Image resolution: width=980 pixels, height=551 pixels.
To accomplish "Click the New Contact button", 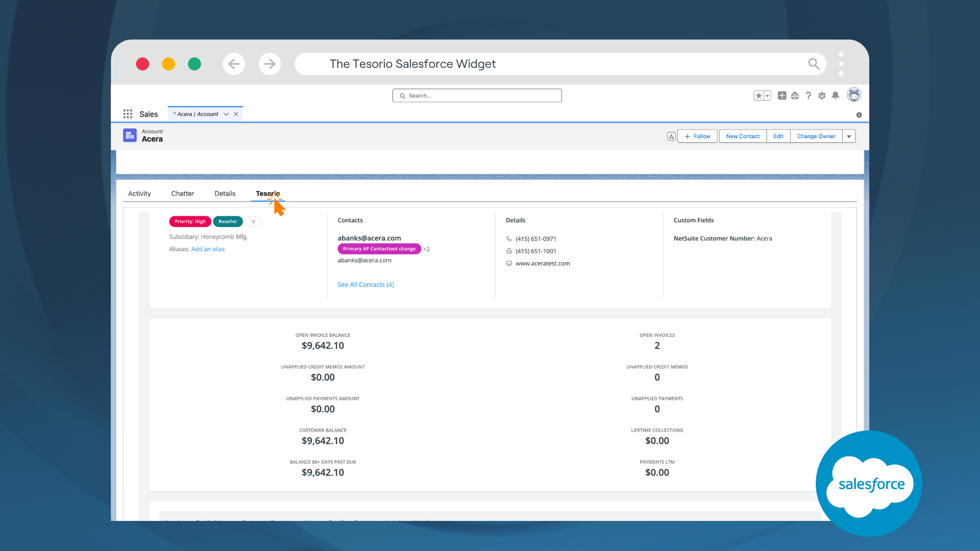I will pos(743,136).
